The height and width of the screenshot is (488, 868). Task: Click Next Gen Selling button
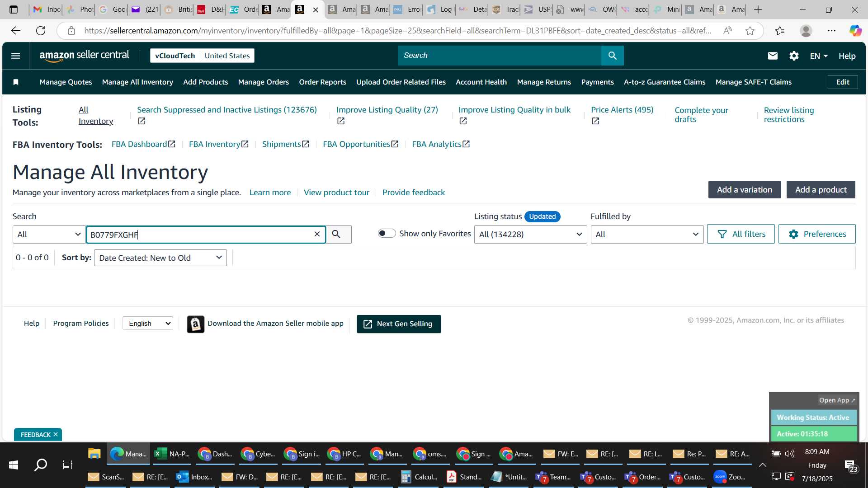(x=399, y=324)
